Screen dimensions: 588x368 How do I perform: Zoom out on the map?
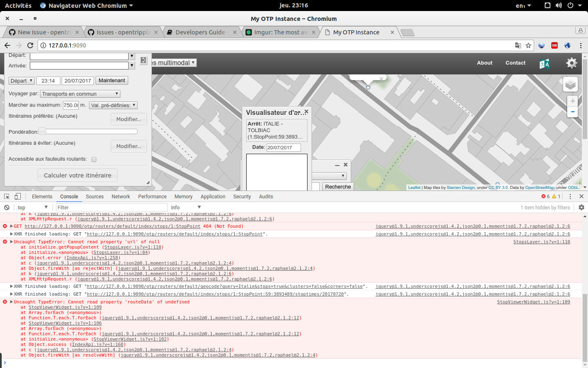click(x=572, y=112)
